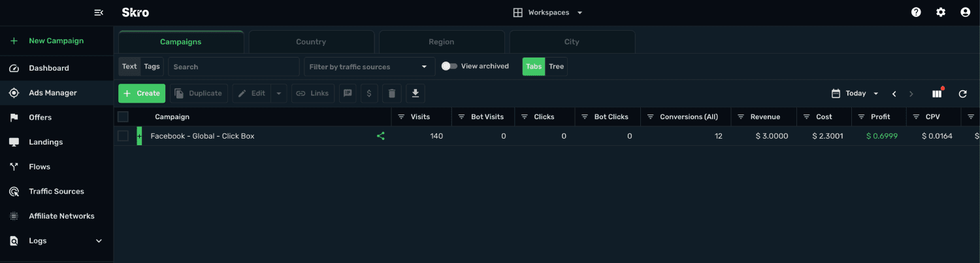This screenshot has height=263, width=980.
Task: Open the Today date range picker
Action: [x=855, y=94]
